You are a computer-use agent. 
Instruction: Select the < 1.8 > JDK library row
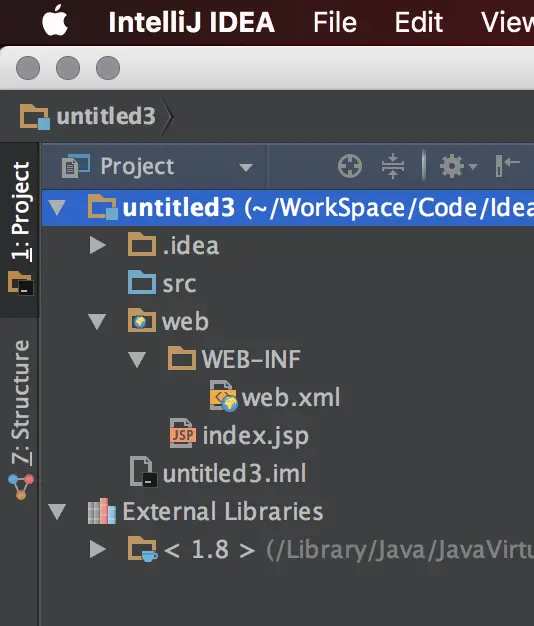click(x=288, y=550)
